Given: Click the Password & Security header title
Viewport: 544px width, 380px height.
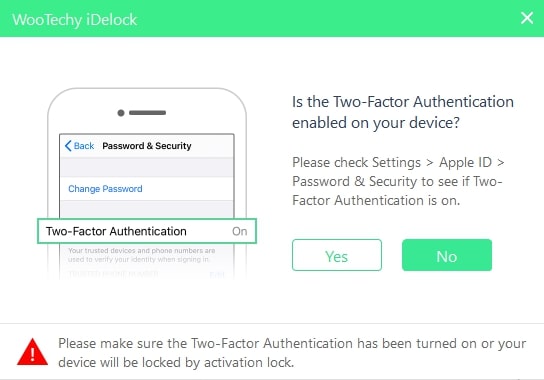Looking at the screenshot, I should [x=147, y=146].
